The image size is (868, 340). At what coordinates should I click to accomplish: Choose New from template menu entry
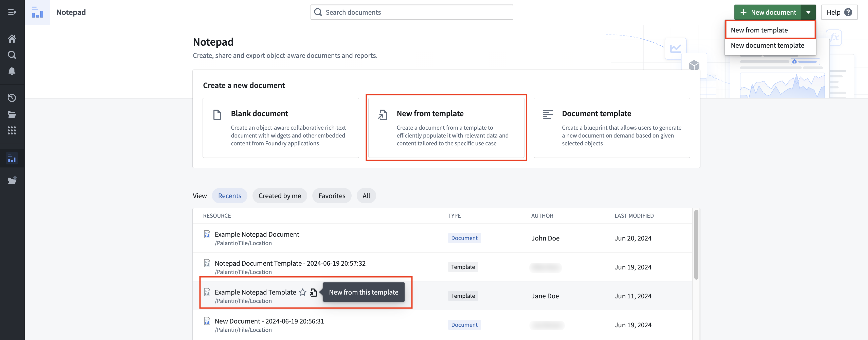(x=770, y=30)
